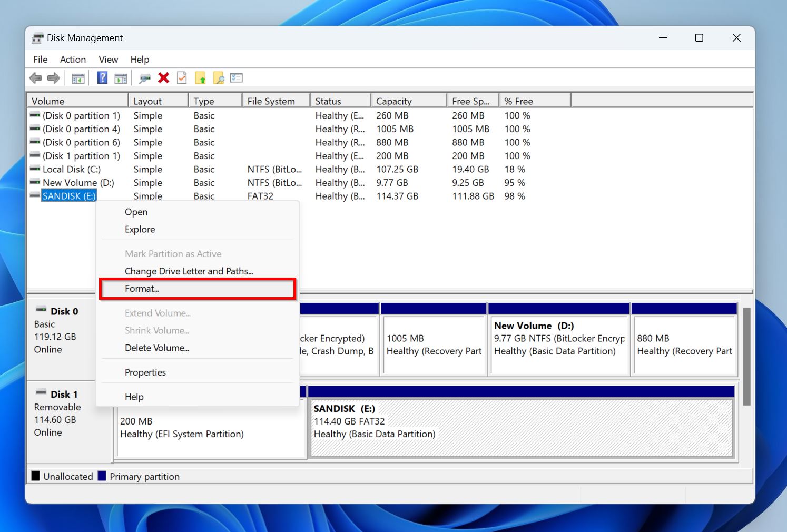Viewport: 787px width, 532px height.
Task: Click the red X delete toolbar icon
Action: click(x=164, y=78)
